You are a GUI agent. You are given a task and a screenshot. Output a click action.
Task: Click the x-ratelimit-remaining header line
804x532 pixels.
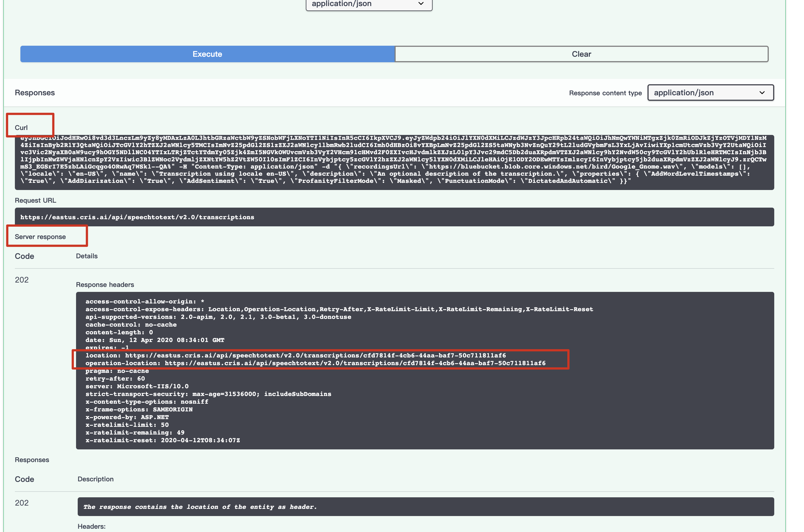135,433
